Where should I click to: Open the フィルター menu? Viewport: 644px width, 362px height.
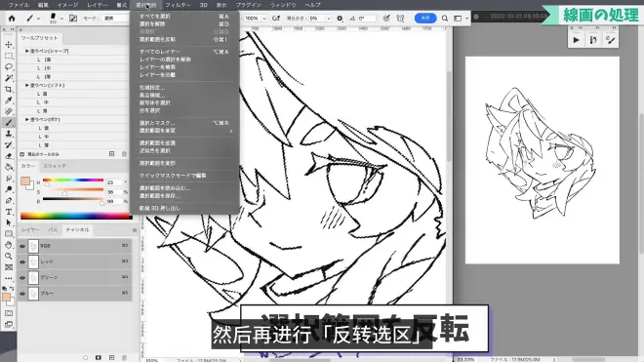[178, 5]
